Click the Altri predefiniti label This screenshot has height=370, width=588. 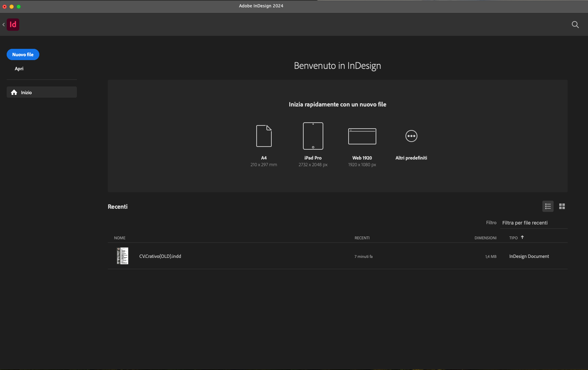[411, 158]
